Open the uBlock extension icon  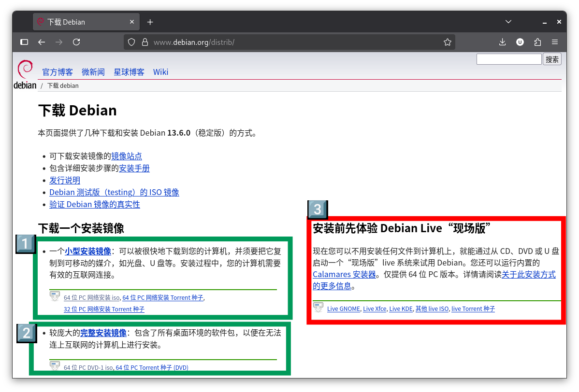(x=520, y=42)
